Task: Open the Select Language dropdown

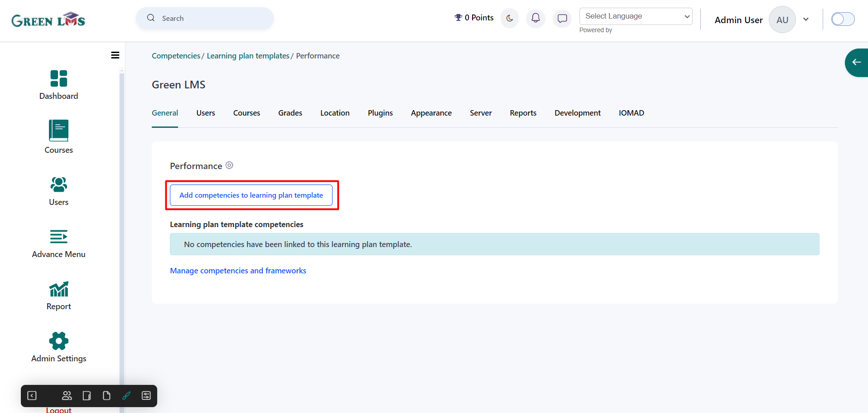Action: click(x=636, y=16)
